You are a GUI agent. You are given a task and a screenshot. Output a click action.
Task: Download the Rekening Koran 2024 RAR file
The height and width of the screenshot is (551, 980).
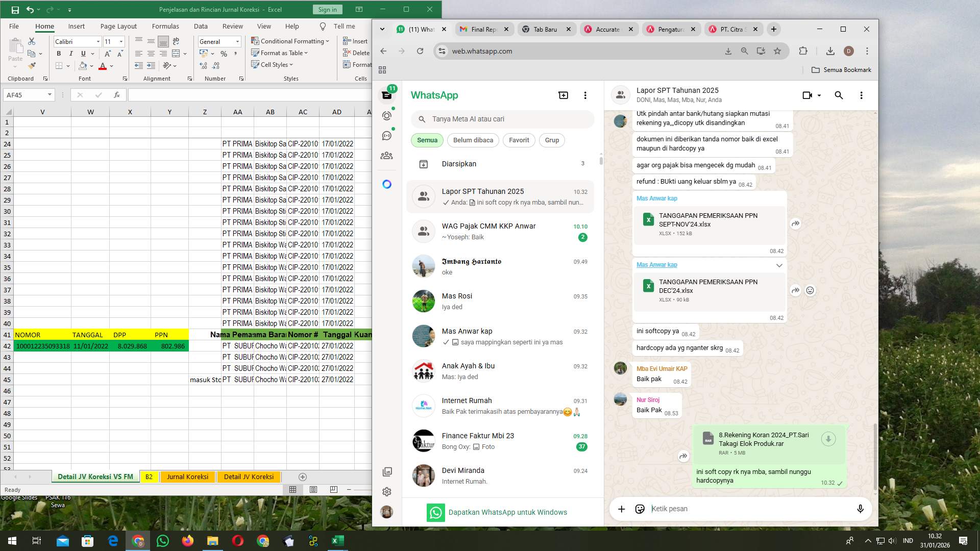tap(828, 439)
